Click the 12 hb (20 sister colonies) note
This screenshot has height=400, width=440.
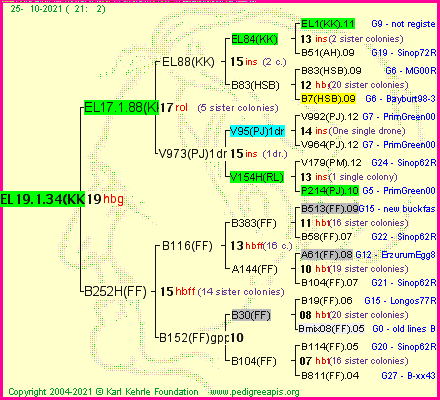point(354,85)
